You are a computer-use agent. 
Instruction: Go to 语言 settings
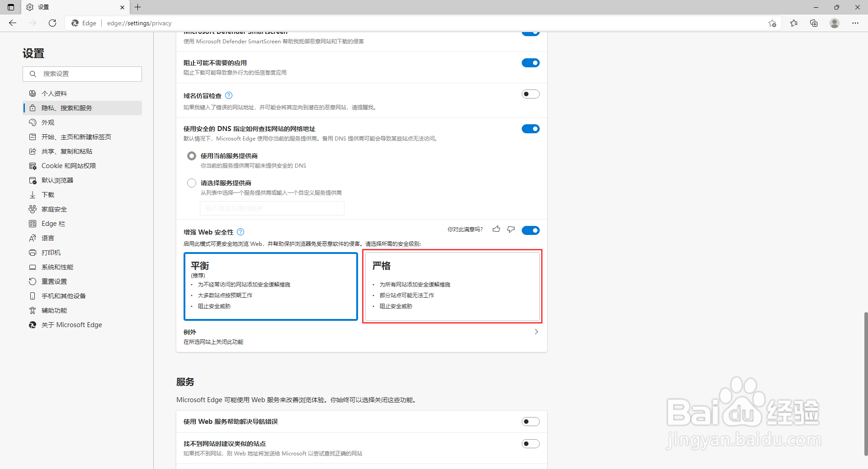pos(82,238)
